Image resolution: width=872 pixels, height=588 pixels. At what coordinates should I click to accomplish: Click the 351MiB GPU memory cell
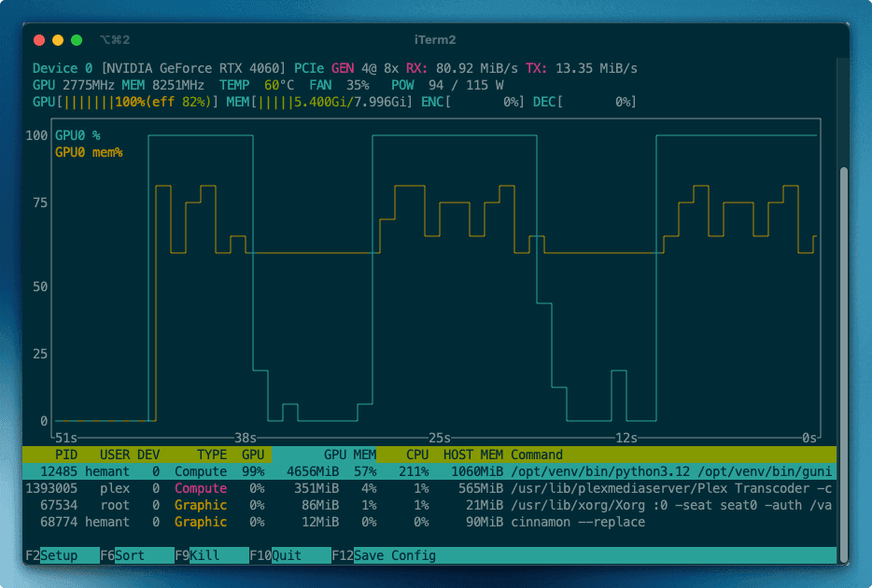tap(316, 488)
